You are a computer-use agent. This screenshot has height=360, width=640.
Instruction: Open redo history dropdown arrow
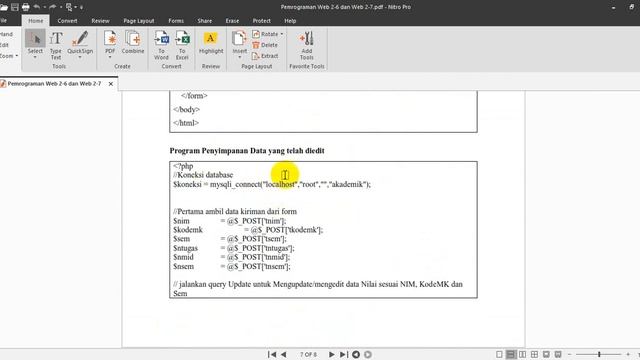(61, 7)
